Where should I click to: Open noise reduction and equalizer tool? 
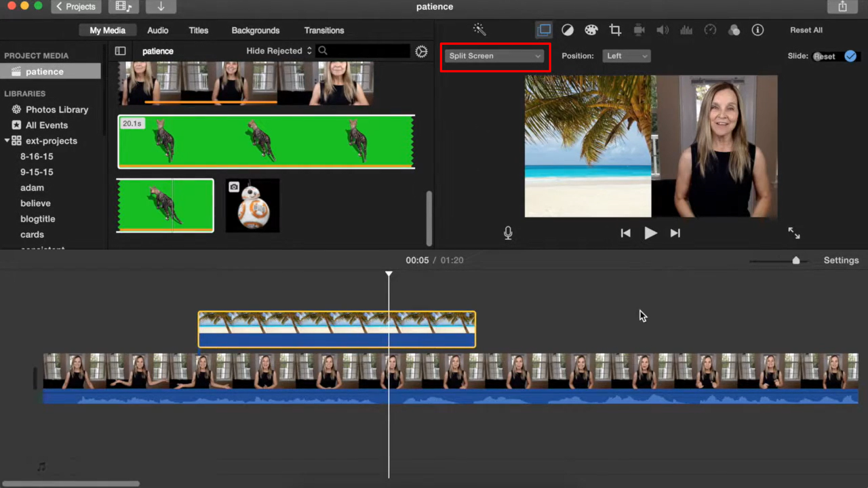[686, 30]
